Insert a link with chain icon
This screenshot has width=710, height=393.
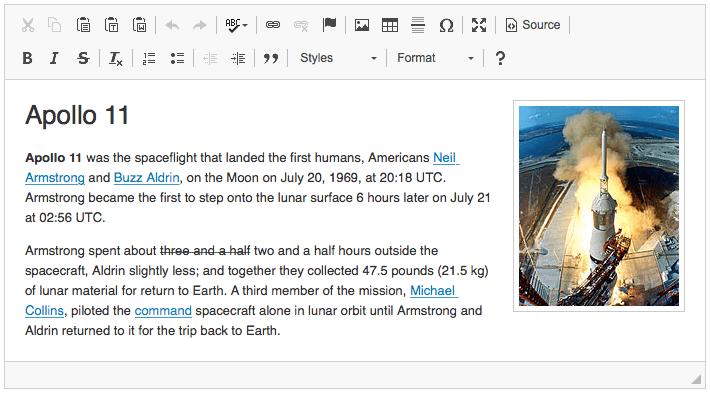(x=273, y=25)
